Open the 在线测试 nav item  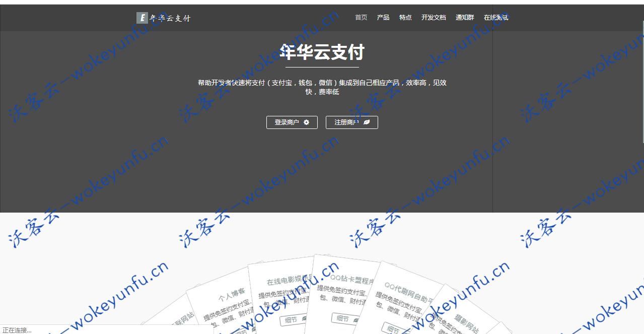point(496,18)
